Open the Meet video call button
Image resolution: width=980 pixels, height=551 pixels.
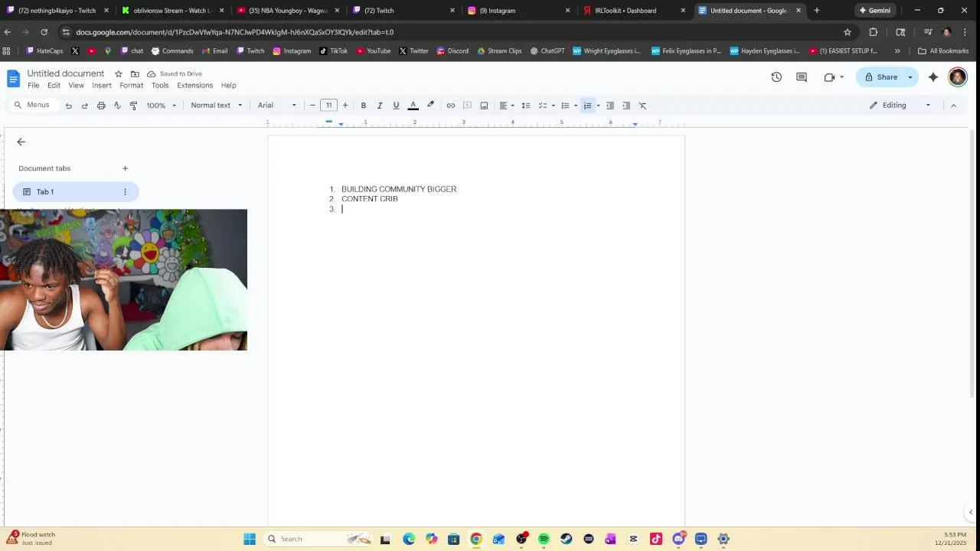click(x=833, y=77)
